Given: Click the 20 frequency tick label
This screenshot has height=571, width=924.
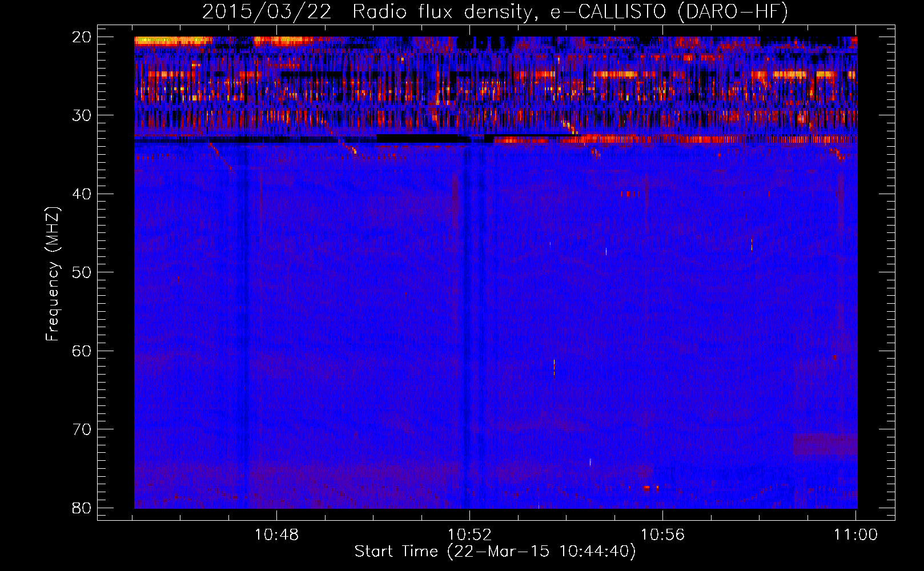Looking at the screenshot, I should click(82, 37).
